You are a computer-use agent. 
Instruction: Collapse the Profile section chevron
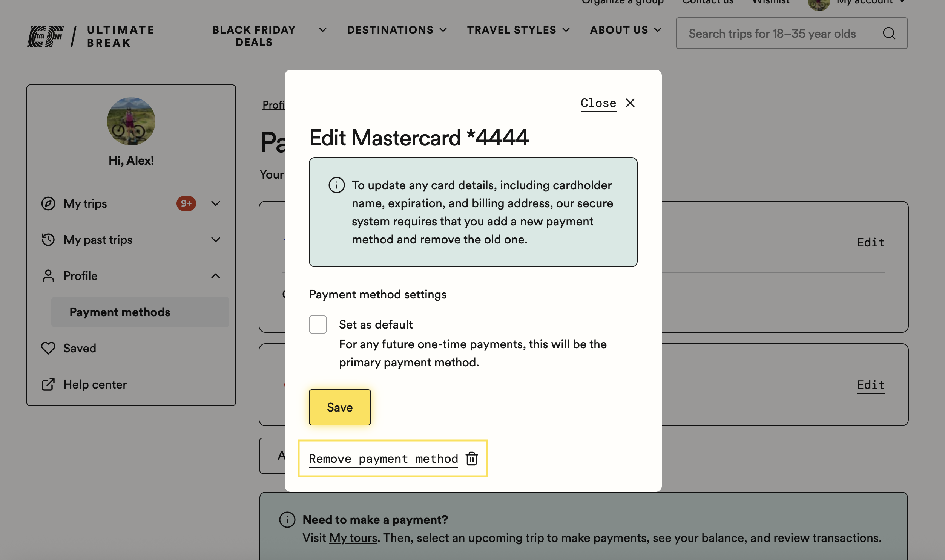point(216,276)
